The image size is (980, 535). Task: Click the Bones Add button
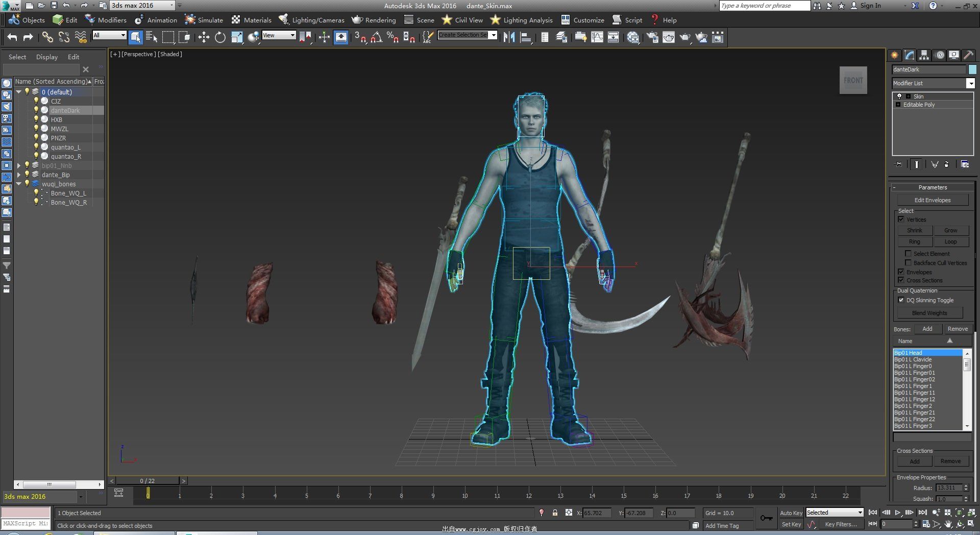click(x=927, y=329)
